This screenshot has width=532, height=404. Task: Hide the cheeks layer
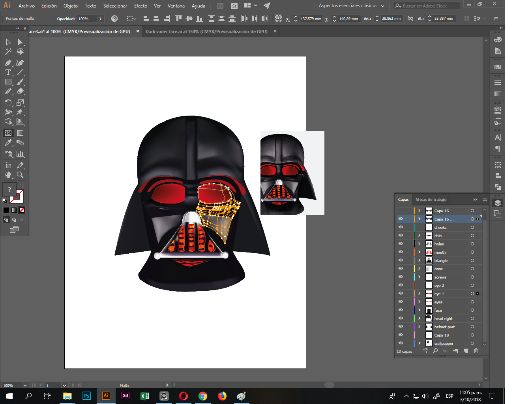[x=401, y=227]
